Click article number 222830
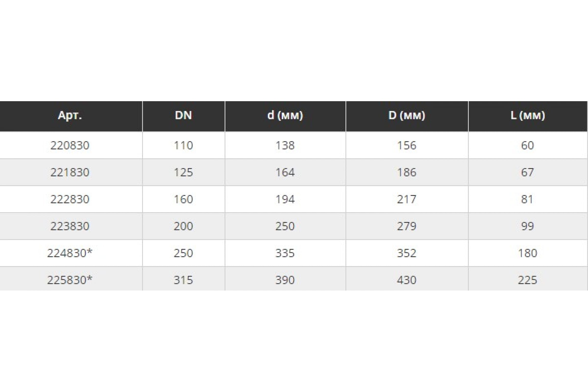Viewport: 588px width, 392px height. 70,199
